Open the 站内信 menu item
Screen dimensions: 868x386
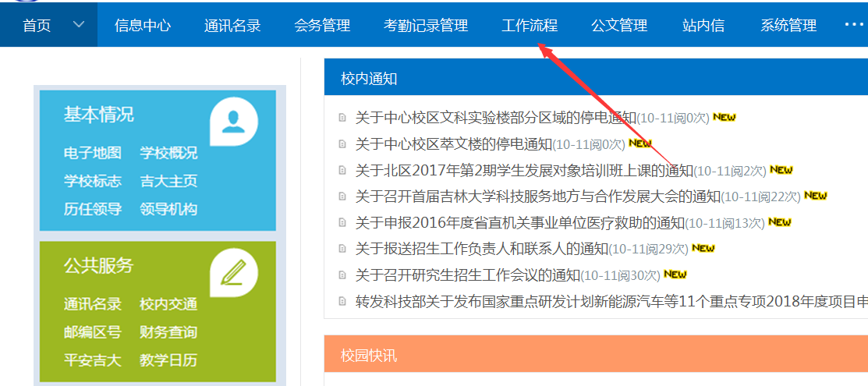(x=703, y=25)
